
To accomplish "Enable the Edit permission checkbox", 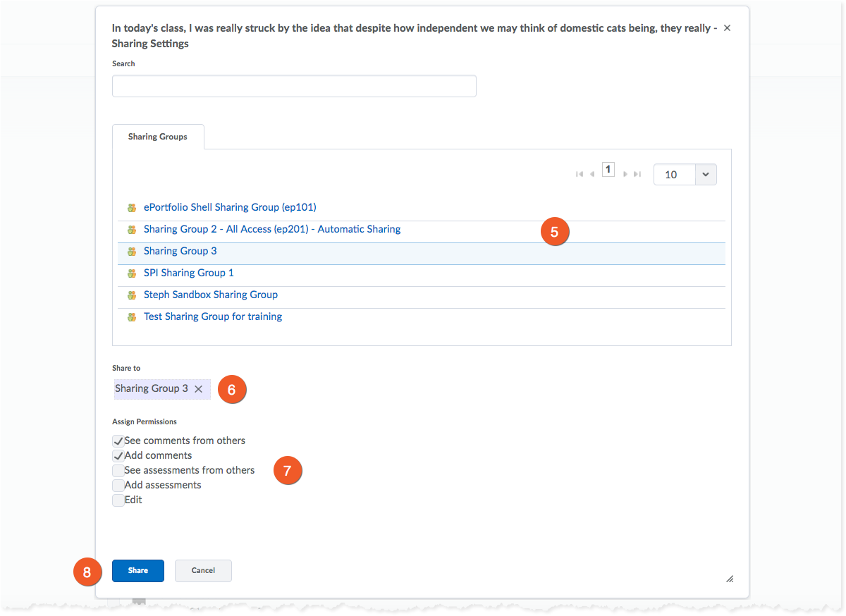I will coord(118,500).
